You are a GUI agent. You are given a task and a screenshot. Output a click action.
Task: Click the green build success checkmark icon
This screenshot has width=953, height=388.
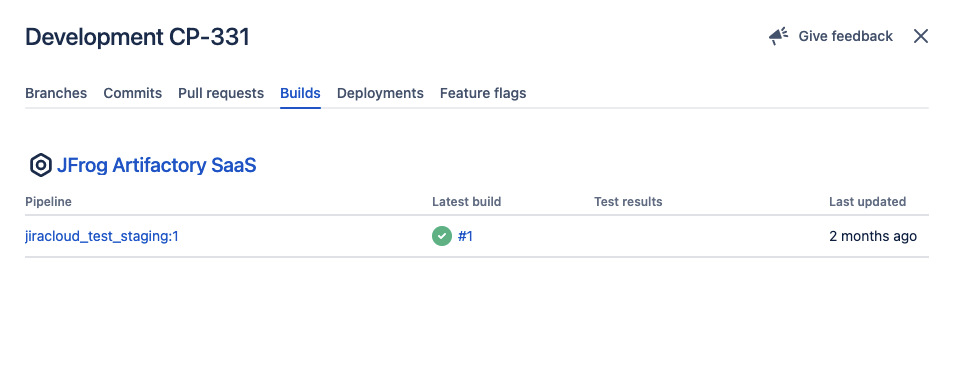point(442,236)
